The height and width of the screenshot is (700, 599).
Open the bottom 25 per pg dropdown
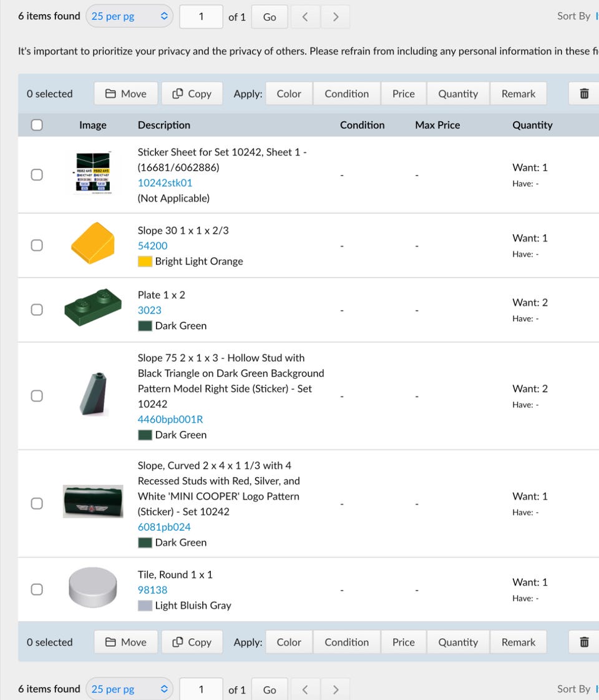129,689
